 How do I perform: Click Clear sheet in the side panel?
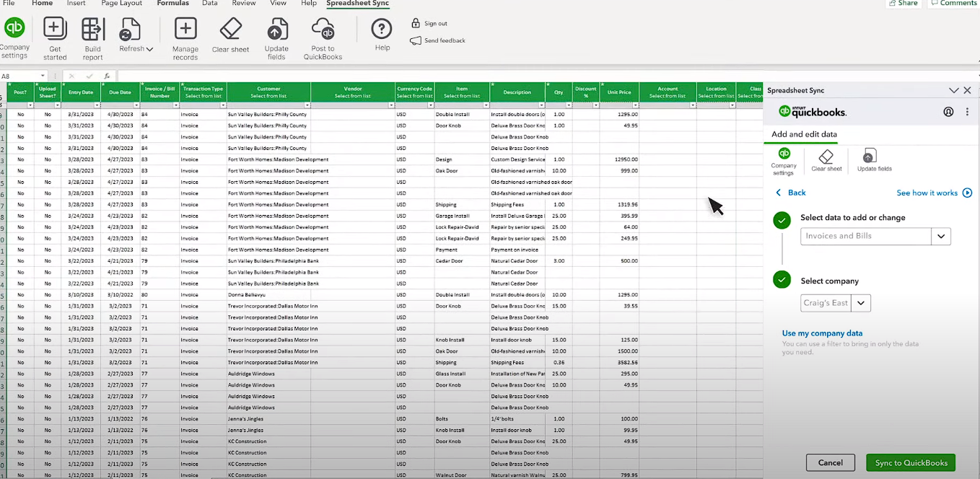click(826, 161)
